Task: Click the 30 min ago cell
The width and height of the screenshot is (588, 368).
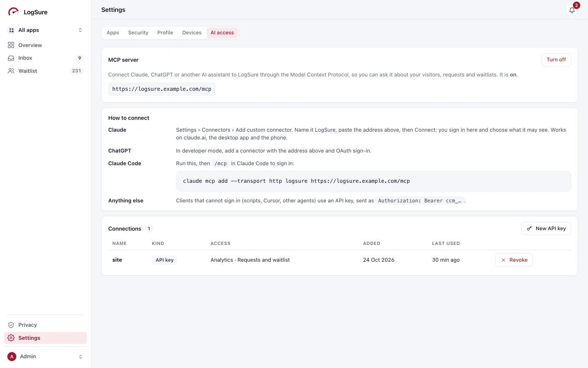Action: 446,260
